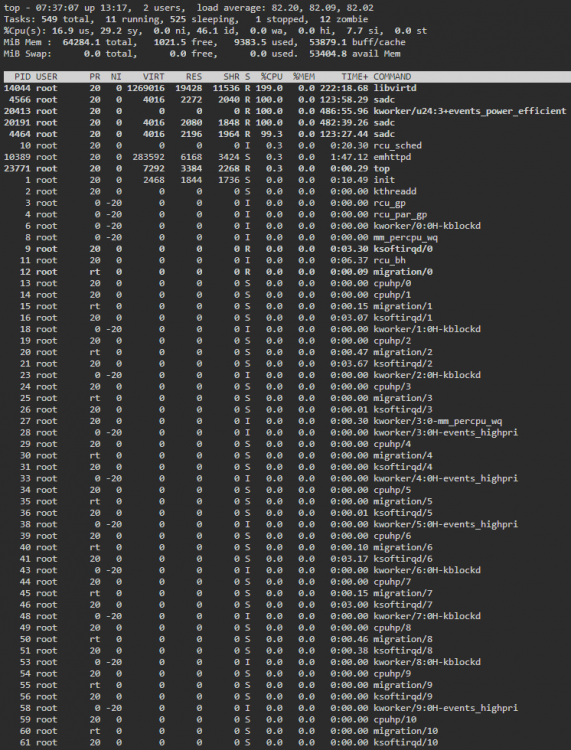Click the ksoftirqd/6 command entry
The image size is (571, 750).
coord(403,559)
